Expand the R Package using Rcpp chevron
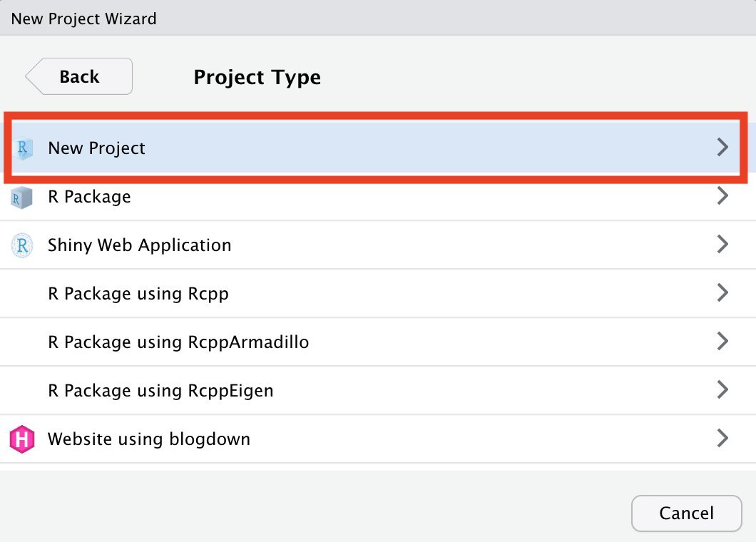This screenshot has height=542, width=756. 722,292
